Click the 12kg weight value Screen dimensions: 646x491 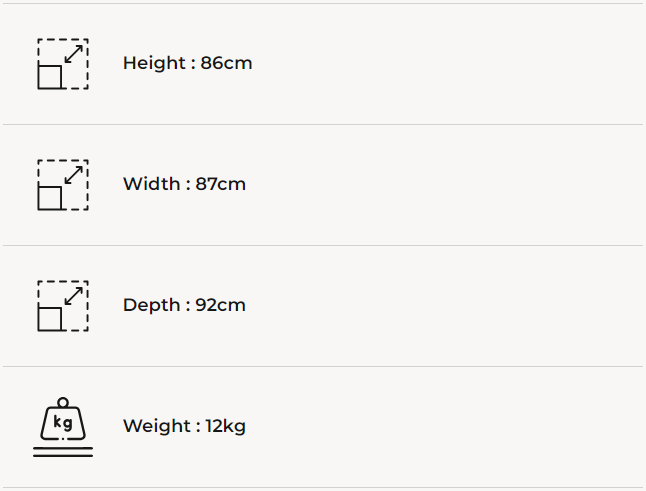[225, 426]
